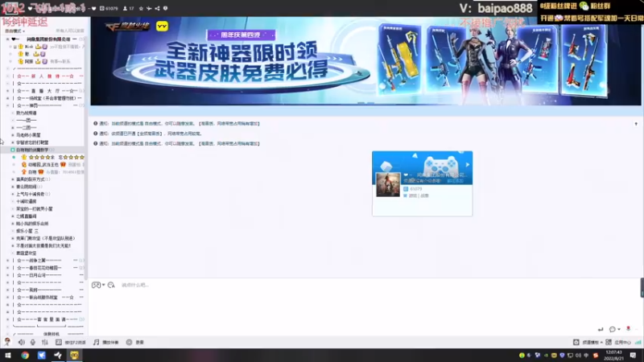Expand the 联合战略作战室 channel group
The height and width of the screenshot is (362, 644).
[x=7, y=297]
